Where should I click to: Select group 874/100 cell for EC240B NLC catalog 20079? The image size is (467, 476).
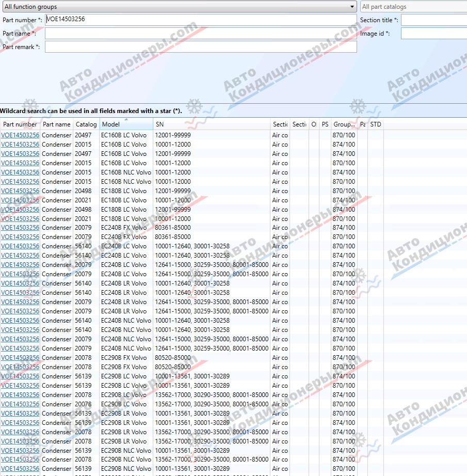pyautogui.click(x=344, y=339)
